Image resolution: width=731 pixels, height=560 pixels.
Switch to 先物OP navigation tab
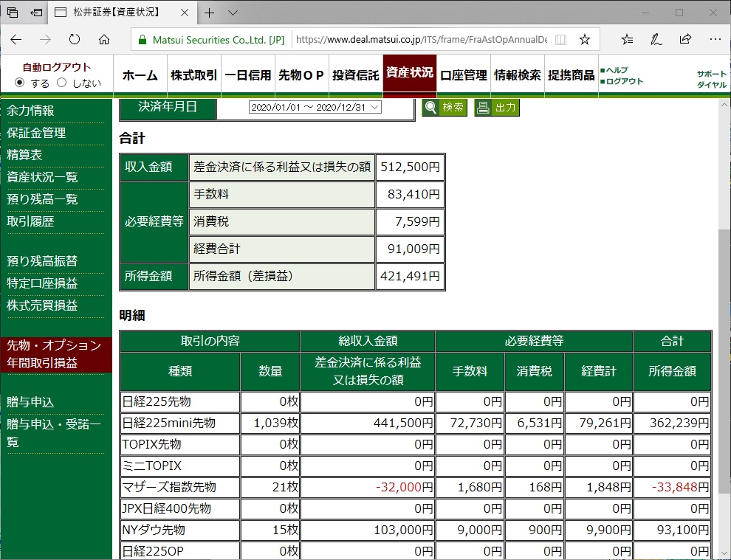click(301, 75)
